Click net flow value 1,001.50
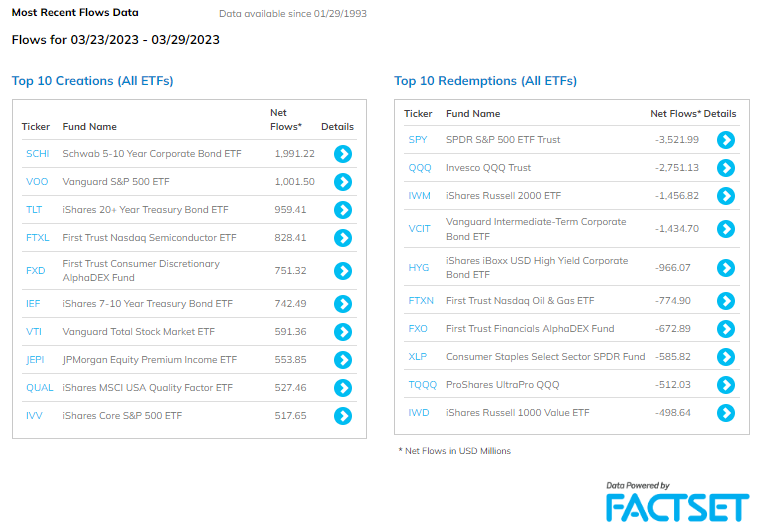The width and height of the screenshot is (762, 531). click(x=294, y=182)
